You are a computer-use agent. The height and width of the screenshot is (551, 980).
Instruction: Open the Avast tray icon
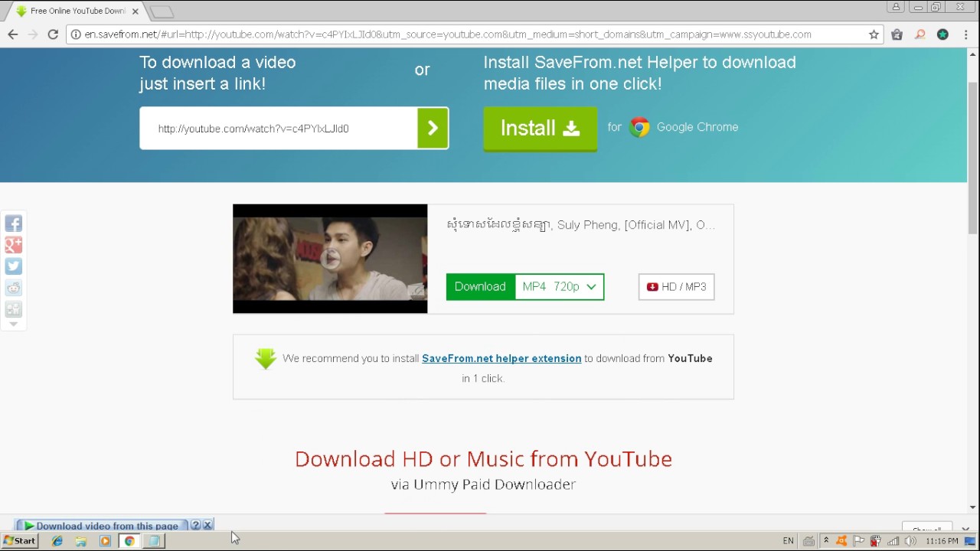841,541
